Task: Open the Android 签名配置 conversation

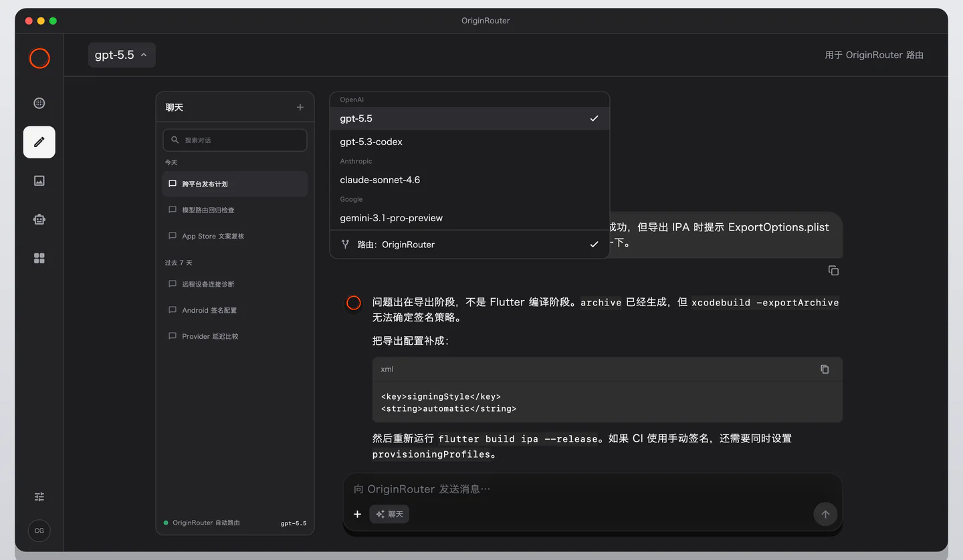Action: click(x=235, y=310)
